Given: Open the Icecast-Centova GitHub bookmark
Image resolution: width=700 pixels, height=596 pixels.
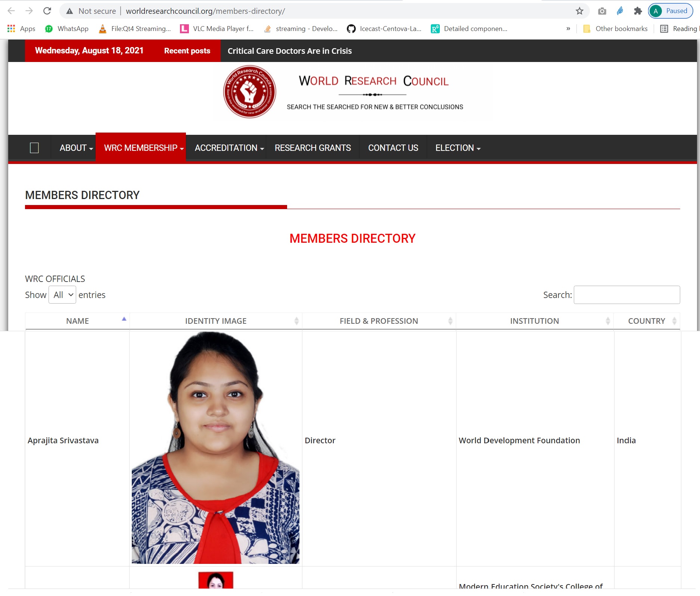Looking at the screenshot, I should point(384,29).
